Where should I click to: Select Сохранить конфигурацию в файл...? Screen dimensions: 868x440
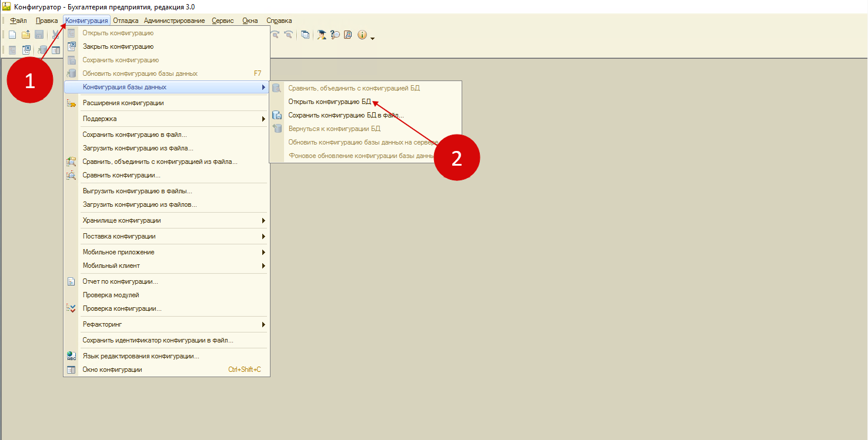click(x=167, y=135)
